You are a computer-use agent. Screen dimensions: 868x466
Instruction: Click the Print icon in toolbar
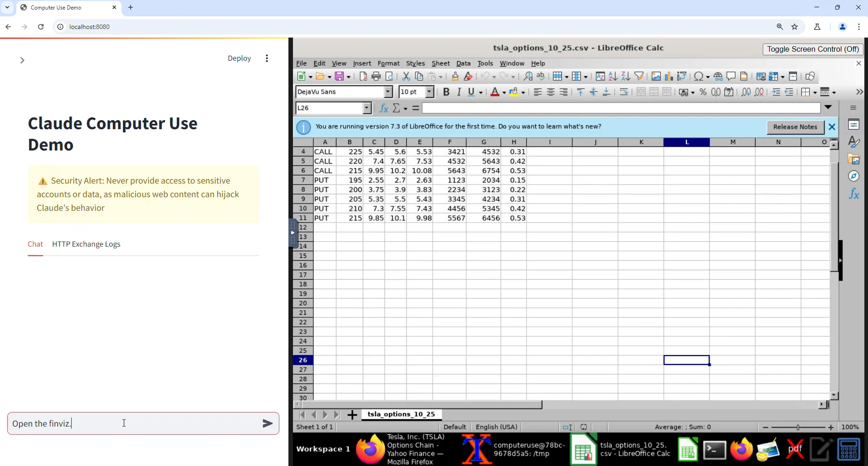(x=376, y=77)
